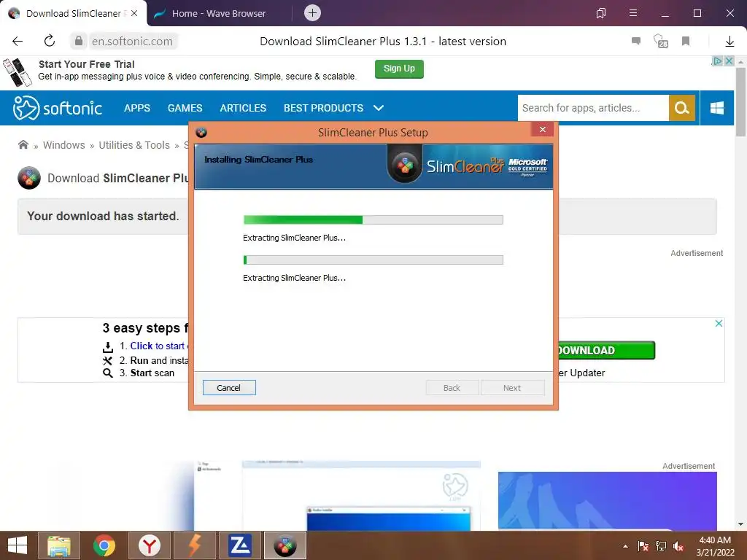Click the Softonic search input field

[x=594, y=108]
